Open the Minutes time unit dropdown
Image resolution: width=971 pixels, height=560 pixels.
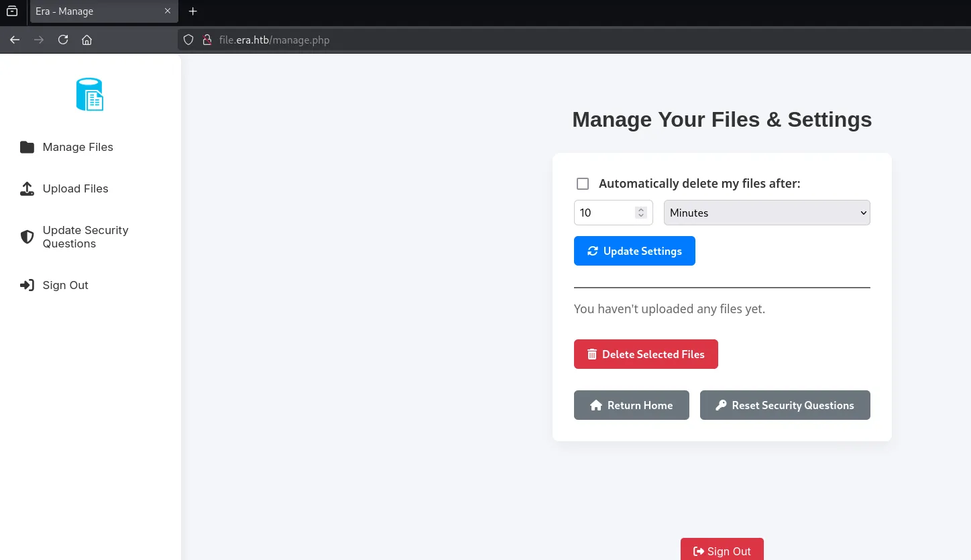766,213
